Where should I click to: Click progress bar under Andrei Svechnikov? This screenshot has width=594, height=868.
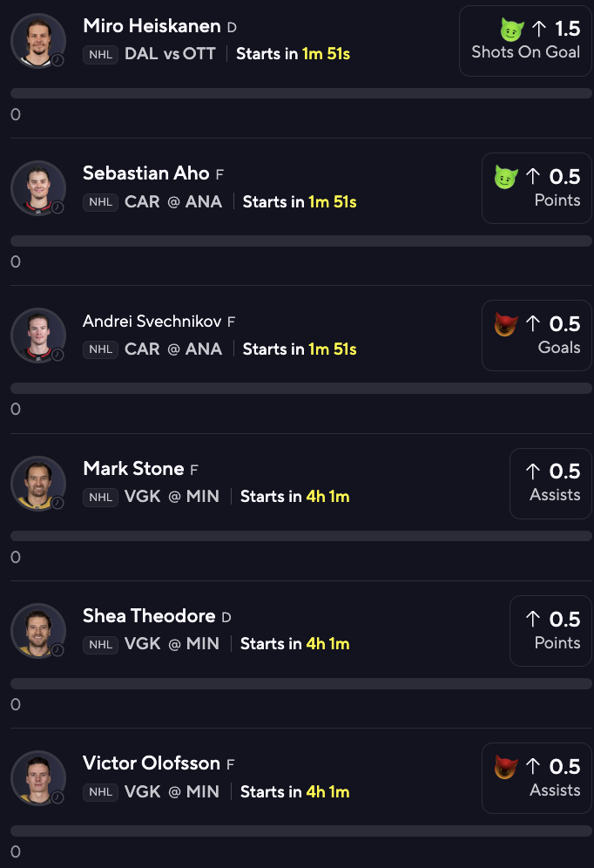pos(300,389)
